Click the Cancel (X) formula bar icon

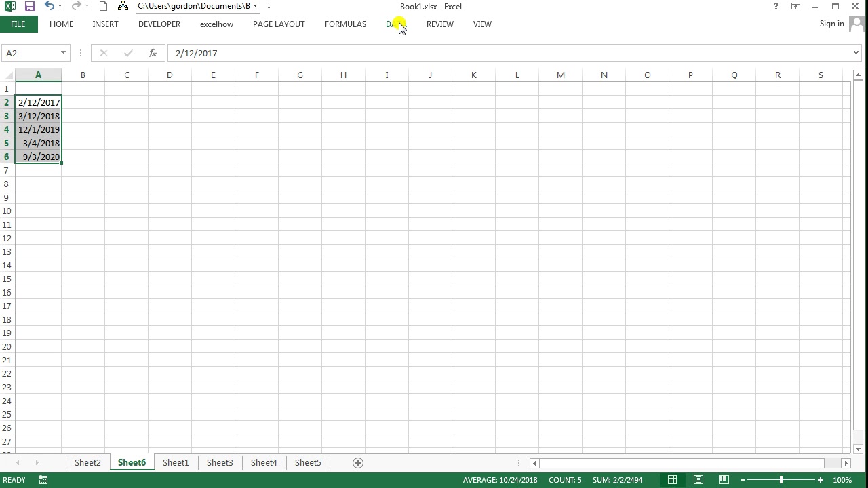pos(103,53)
